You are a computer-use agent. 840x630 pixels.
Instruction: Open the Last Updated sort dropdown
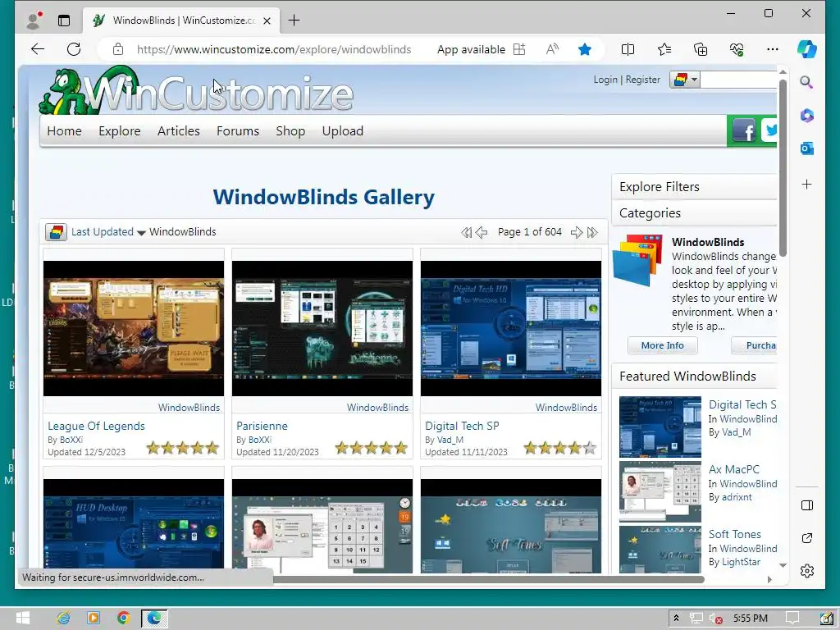pyautogui.click(x=108, y=232)
